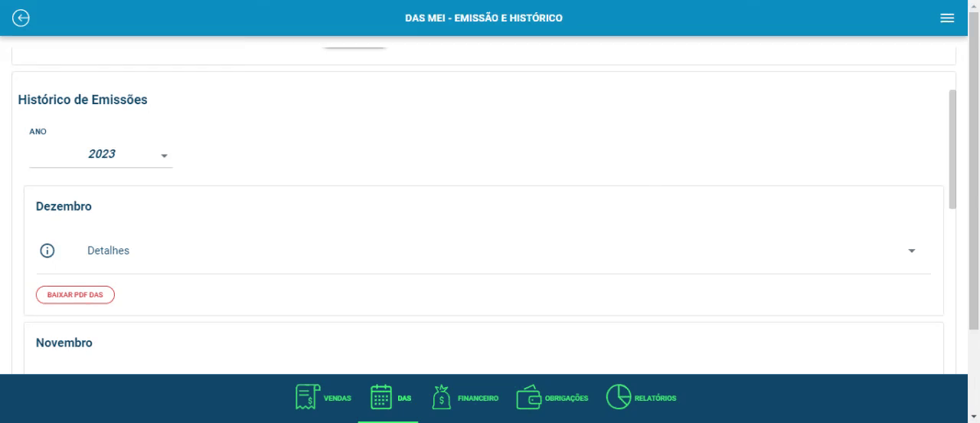Click the vertical scrollbar thumb
The image size is (980, 423).
952,149
